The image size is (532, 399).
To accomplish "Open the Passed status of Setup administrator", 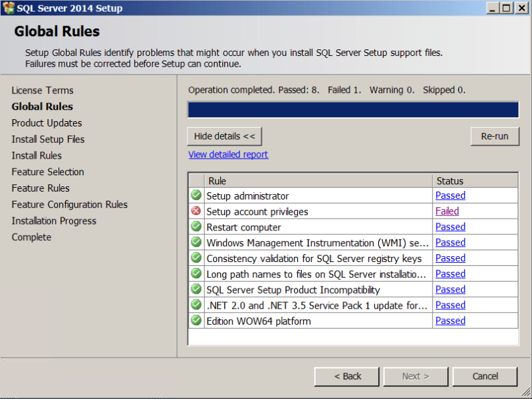I will point(450,196).
